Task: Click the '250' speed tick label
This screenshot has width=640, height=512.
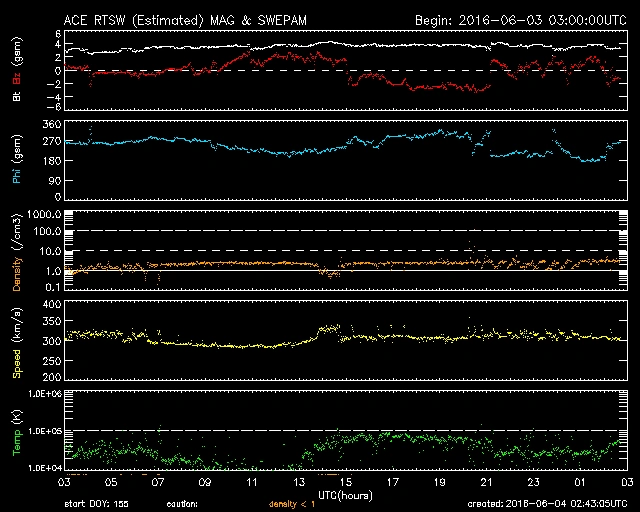Action: point(51,361)
